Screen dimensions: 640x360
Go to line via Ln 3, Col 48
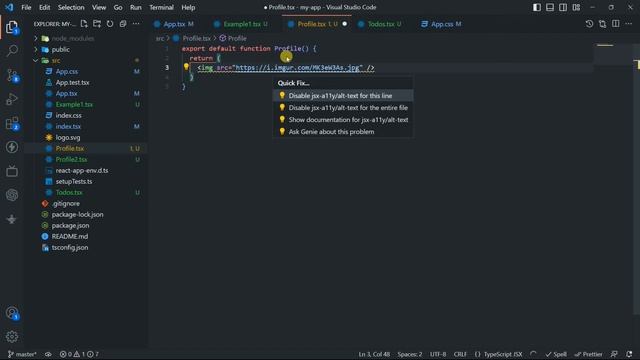[374, 354]
